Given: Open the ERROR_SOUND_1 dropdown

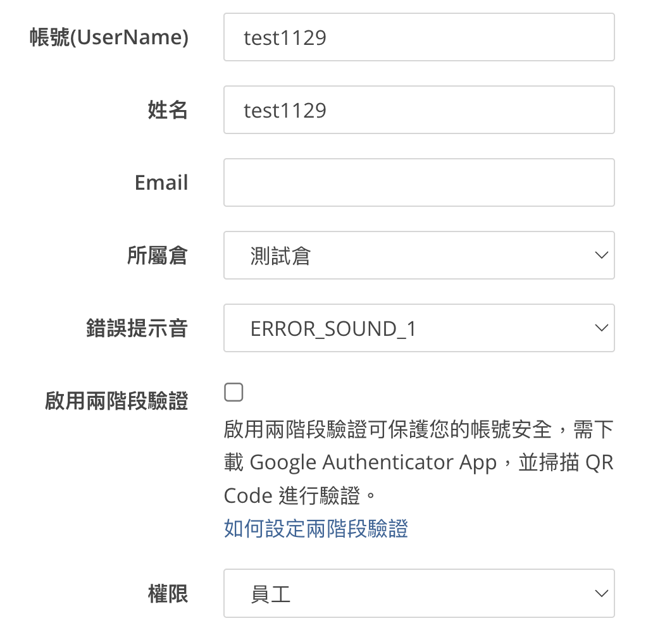Looking at the screenshot, I should pyautogui.click(x=419, y=328).
